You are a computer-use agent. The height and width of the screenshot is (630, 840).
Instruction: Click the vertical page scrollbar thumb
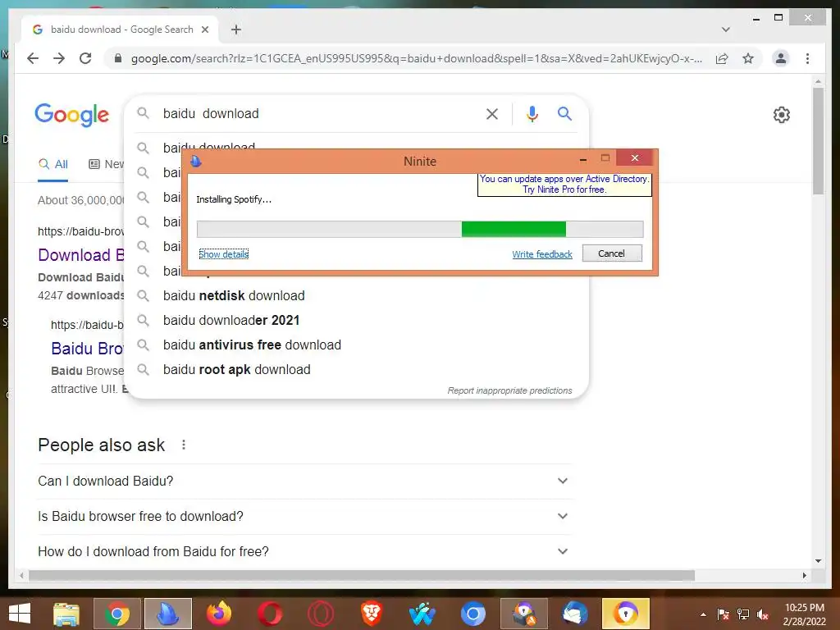point(818,141)
